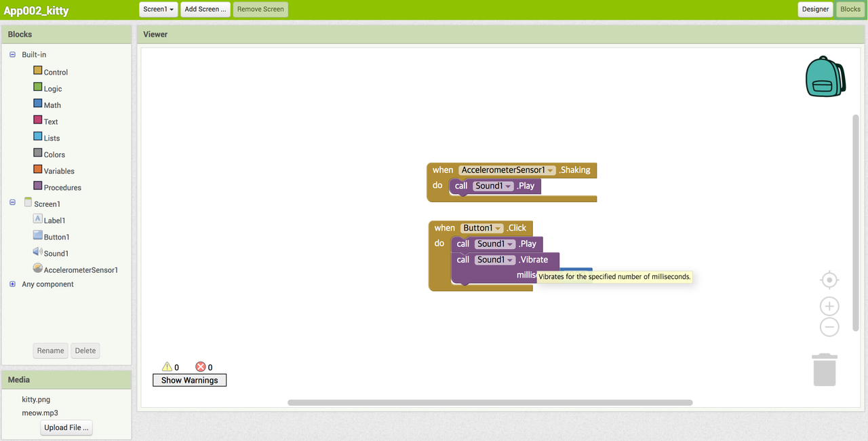Open Button1 dropdown in Click block
The image size is (868, 441).
[x=483, y=228]
